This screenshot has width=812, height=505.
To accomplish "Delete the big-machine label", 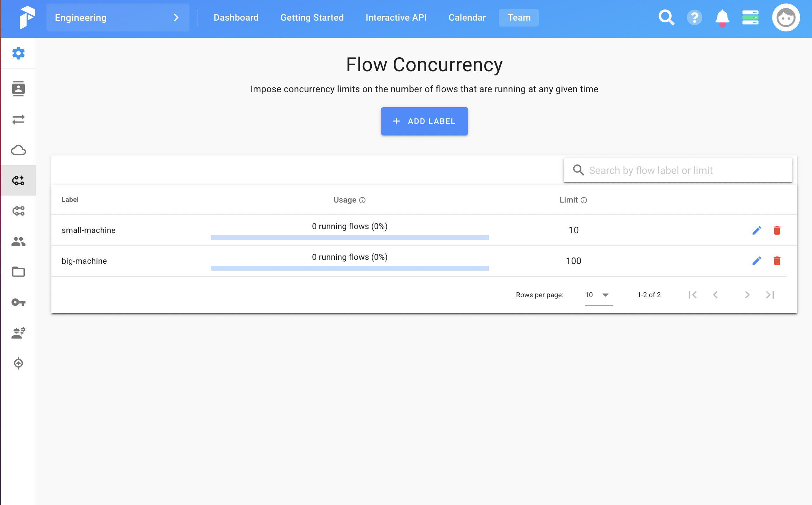I will [777, 261].
